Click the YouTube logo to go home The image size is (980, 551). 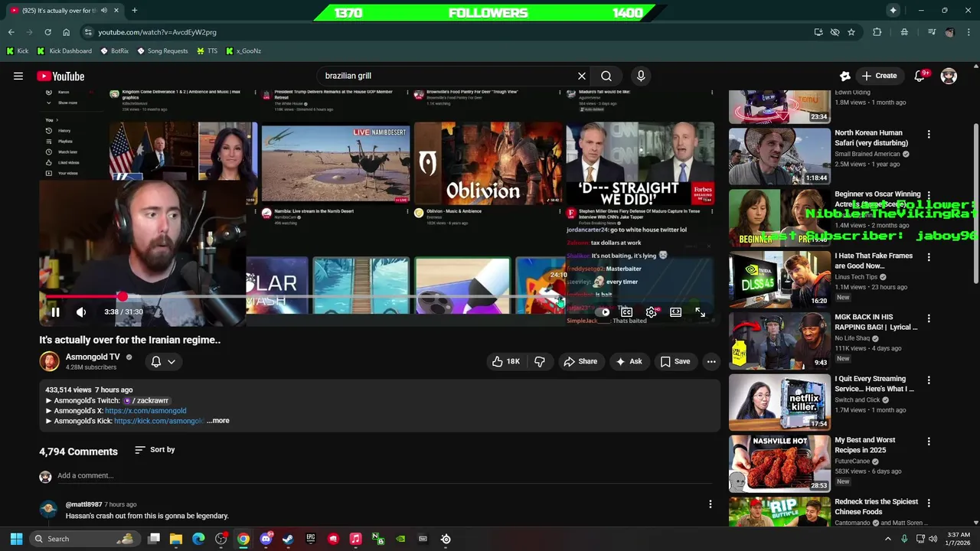[x=60, y=76]
